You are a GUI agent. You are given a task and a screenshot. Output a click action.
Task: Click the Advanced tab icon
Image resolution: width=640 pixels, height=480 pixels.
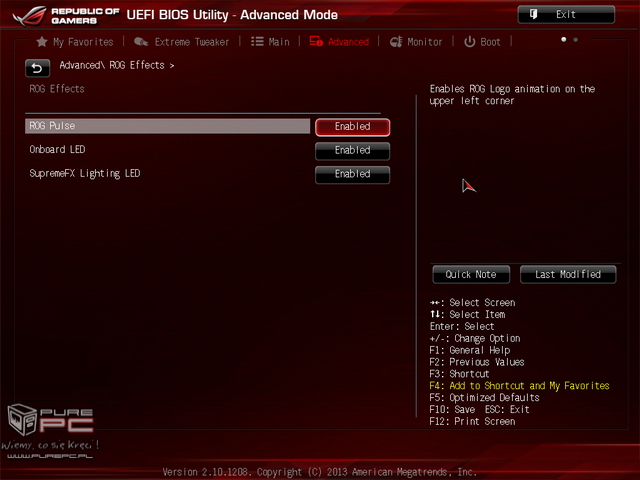tap(316, 42)
